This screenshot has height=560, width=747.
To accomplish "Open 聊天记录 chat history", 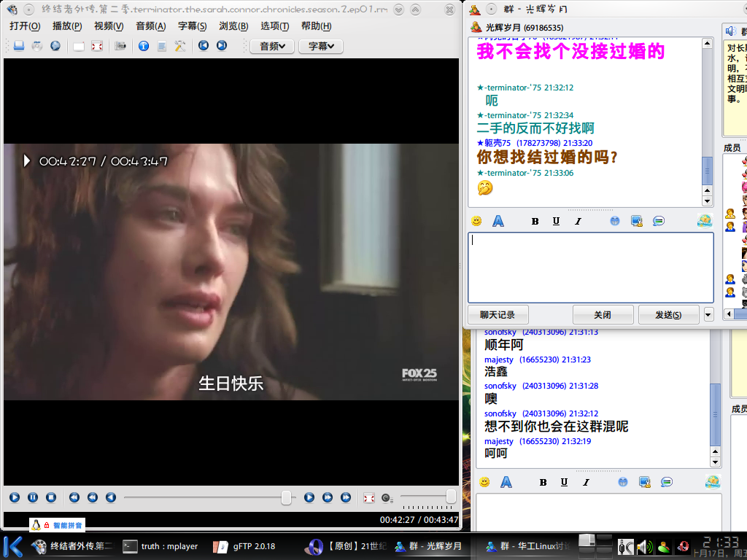I will pos(498,315).
